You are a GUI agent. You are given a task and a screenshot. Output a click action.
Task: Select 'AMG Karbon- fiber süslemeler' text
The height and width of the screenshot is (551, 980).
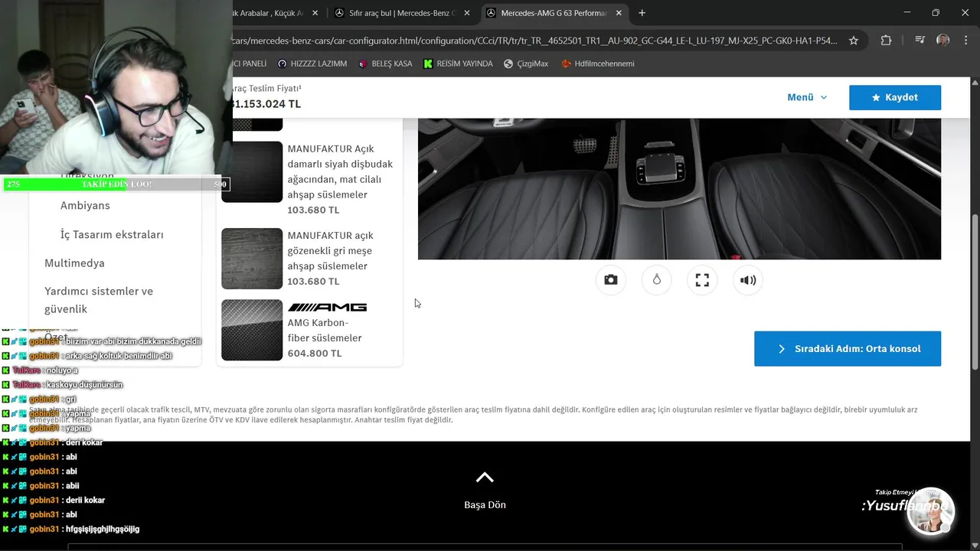(x=325, y=330)
